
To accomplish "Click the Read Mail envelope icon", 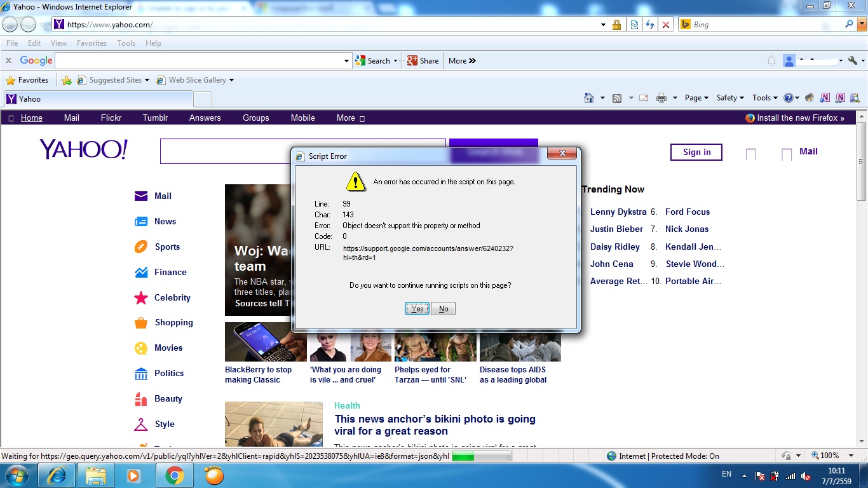I will (x=644, y=98).
